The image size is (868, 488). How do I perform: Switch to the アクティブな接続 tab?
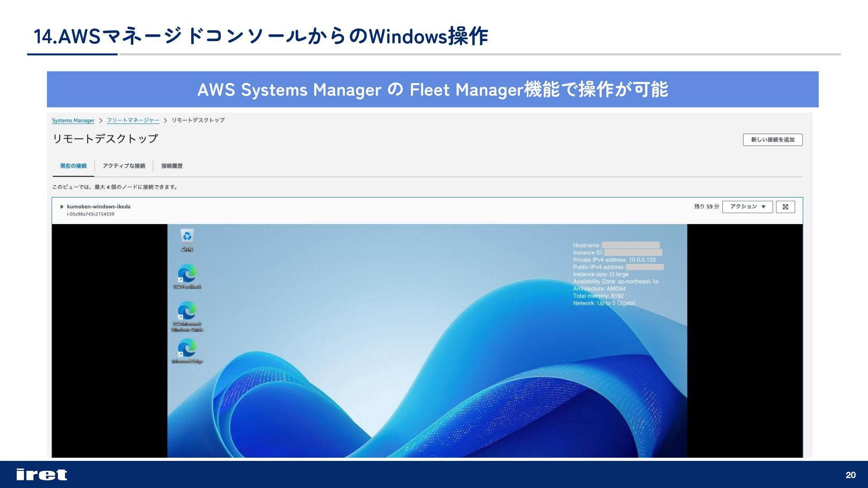point(124,166)
